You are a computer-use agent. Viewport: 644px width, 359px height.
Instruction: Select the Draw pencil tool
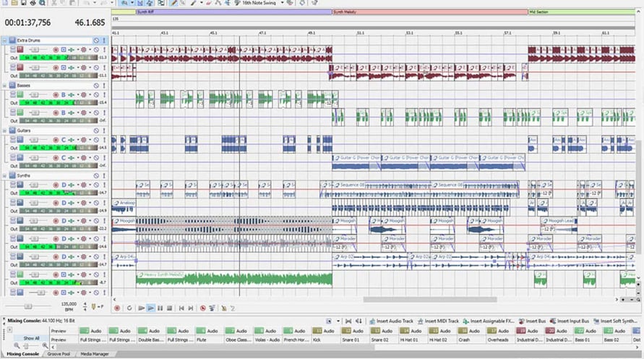point(173,2)
